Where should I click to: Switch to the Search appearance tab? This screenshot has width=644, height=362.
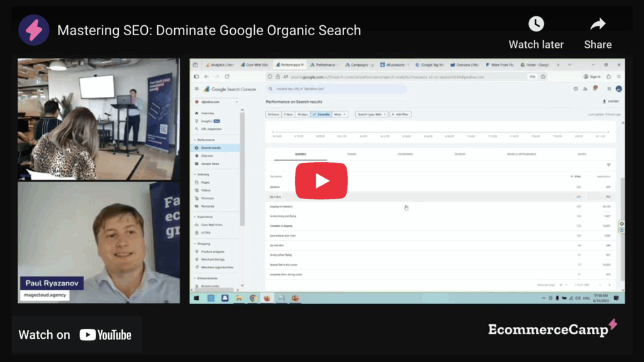click(x=521, y=155)
